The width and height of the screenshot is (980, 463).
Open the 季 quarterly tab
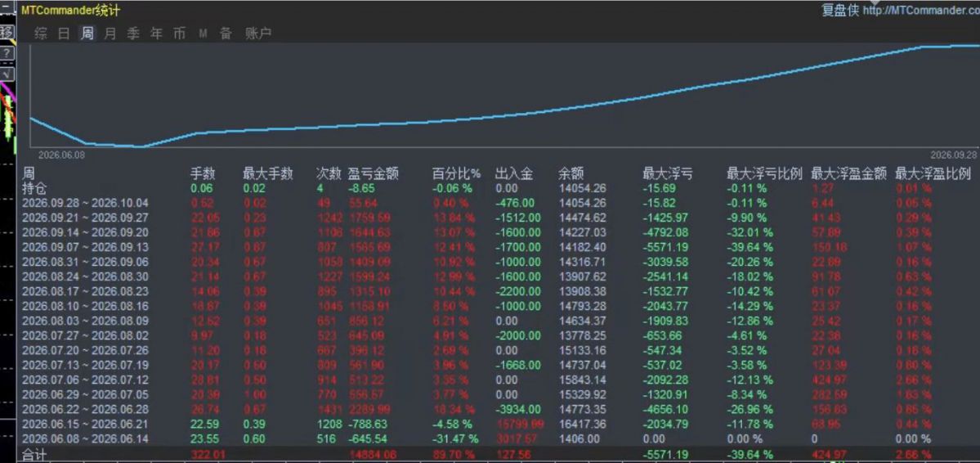pos(133,34)
